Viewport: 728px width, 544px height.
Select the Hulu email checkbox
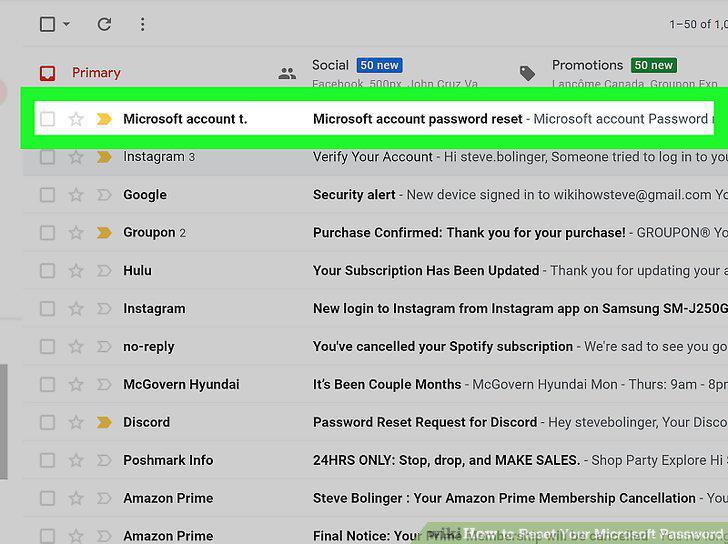point(47,271)
